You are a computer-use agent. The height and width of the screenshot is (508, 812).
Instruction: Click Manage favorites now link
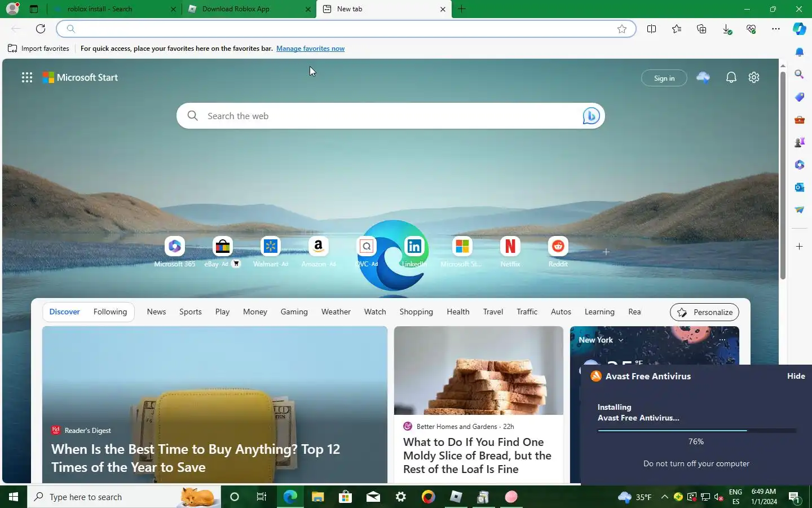(310, 49)
